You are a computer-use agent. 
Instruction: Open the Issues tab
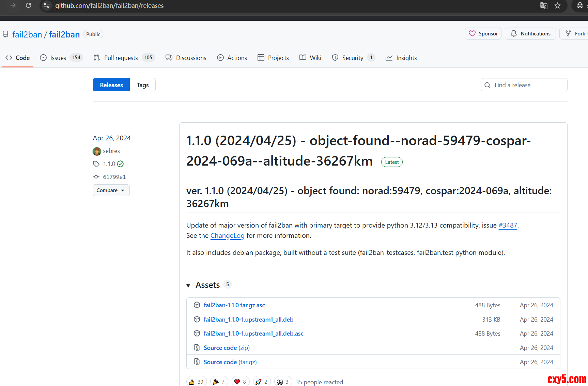58,58
